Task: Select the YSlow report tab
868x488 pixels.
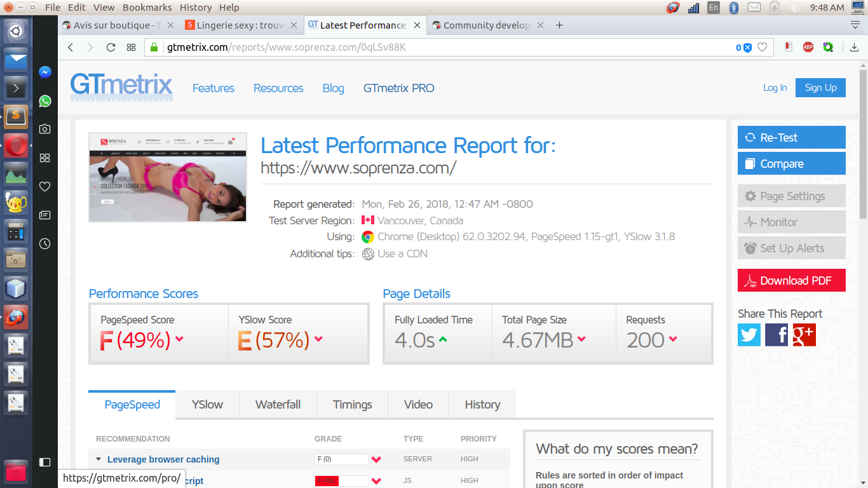Action: pyautogui.click(x=207, y=405)
